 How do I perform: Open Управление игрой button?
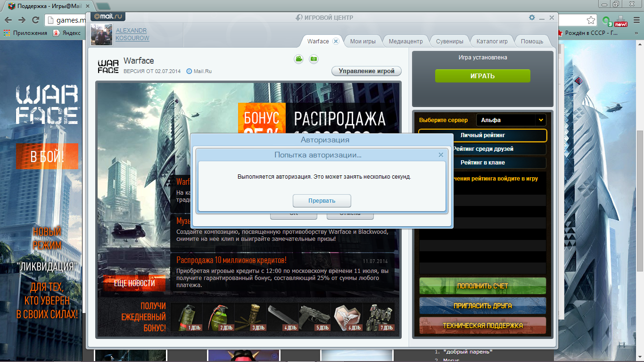tap(367, 71)
